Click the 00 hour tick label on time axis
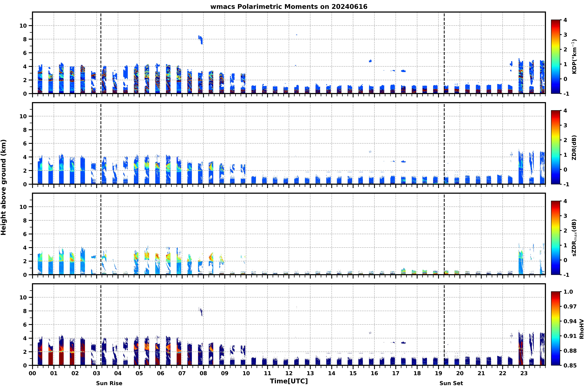 coord(32,373)
